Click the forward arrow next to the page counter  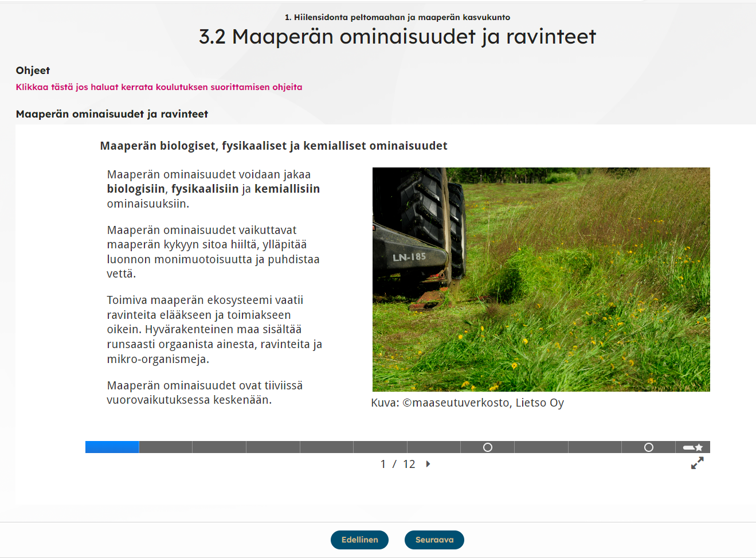pos(427,464)
